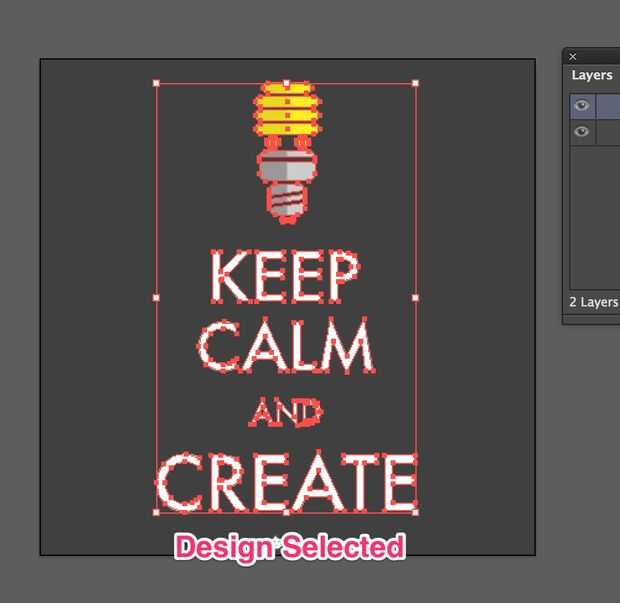Screen dimensions: 620x603
Task: Click the gray bulb base shape
Action: [x=287, y=167]
